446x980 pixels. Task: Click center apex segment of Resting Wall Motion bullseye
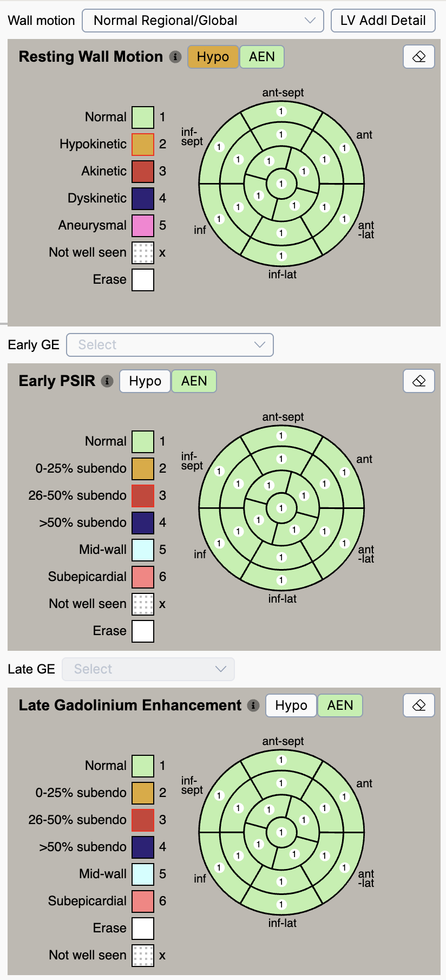click(281, 184)
